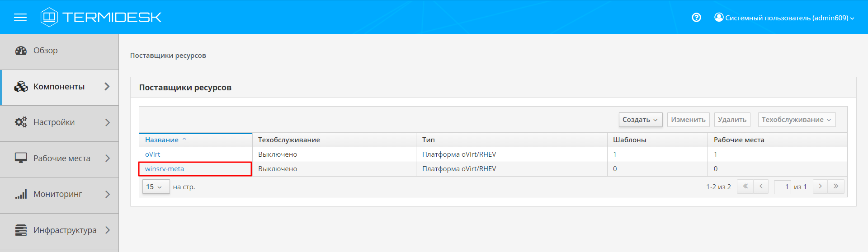868x252 pixels.
Task: Click the Мониторинг signal bars icon
Action: pos(21,194)
